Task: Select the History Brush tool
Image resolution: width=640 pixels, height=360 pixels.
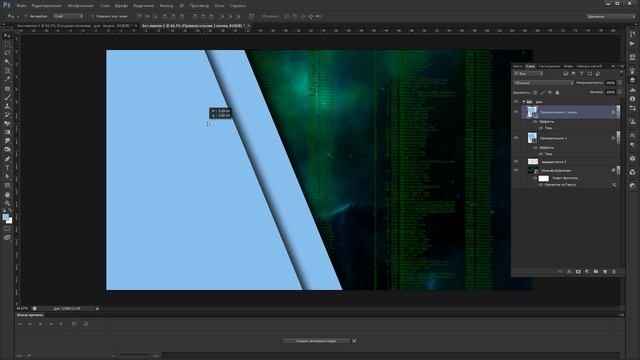Action: pos(7,115)
